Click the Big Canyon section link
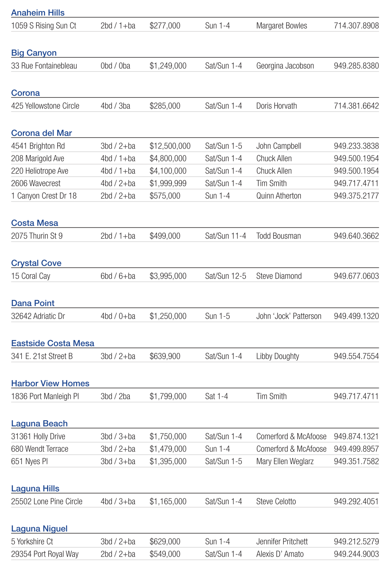The image size is (392, 566). 34,53
